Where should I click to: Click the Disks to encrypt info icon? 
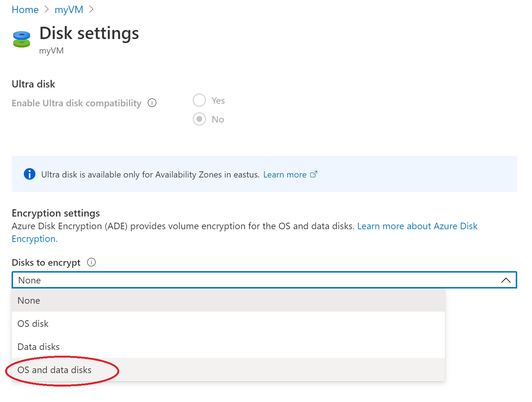click(92, 262)
